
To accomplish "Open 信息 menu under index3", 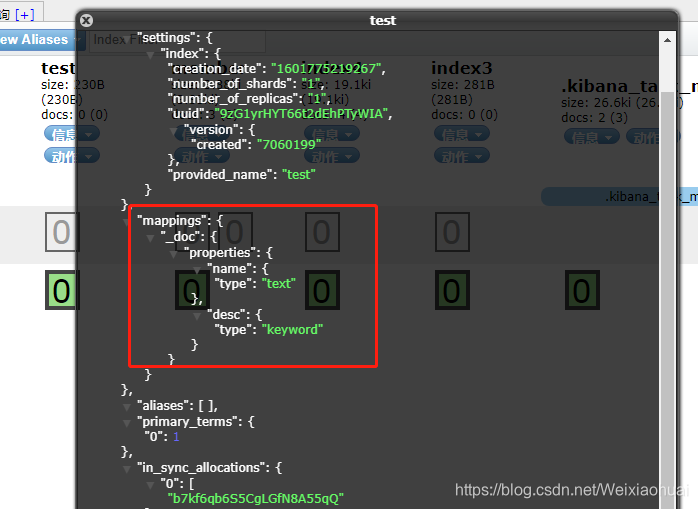I will [462, 134].
